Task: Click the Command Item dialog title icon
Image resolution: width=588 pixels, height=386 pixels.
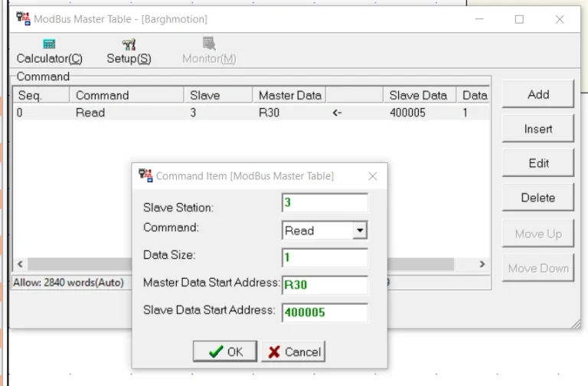Action: tap(145, 175)
